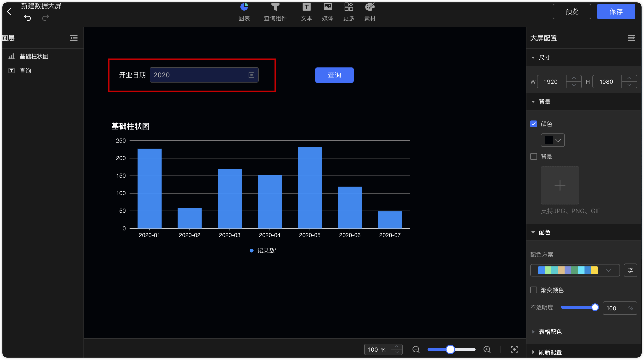Click the 基础柱状图 chart title
This screenshot has height=360, width=644.
(x=130, y=126)
